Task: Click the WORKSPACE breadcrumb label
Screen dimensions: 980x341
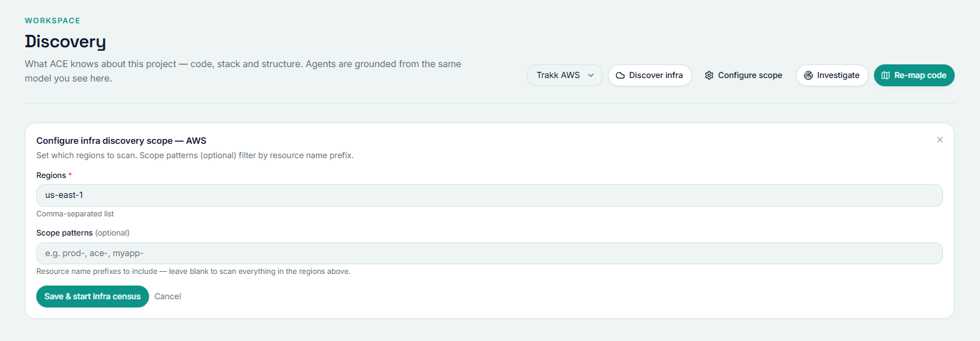Action: pos(53,21)
